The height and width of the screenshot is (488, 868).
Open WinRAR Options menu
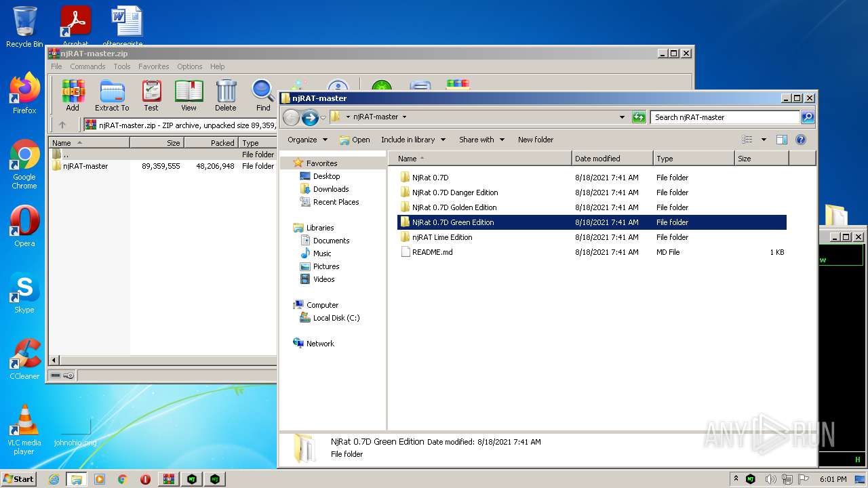point(190,66)
